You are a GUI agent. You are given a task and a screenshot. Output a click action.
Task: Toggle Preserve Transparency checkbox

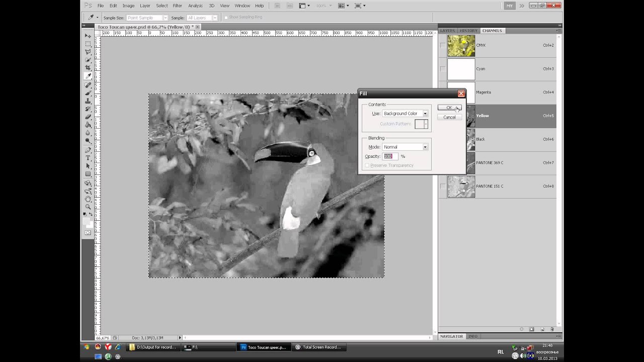point(367,165)
